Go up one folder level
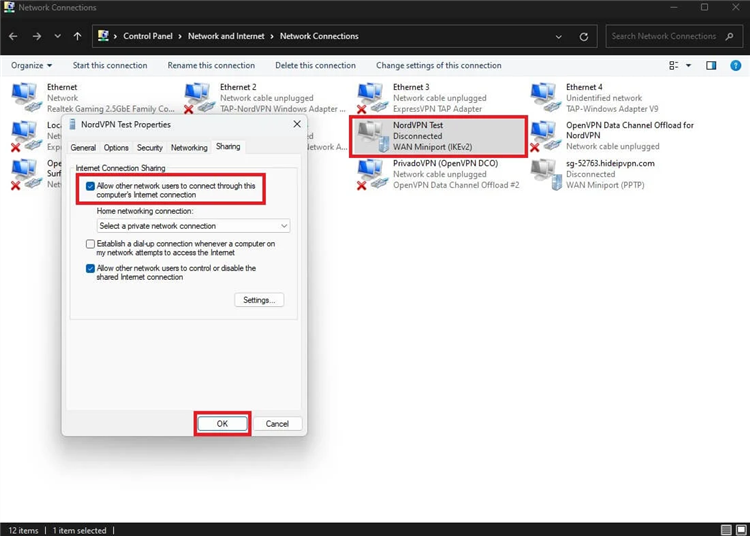Viewport: 750px width, 536px height. point(77,36)
